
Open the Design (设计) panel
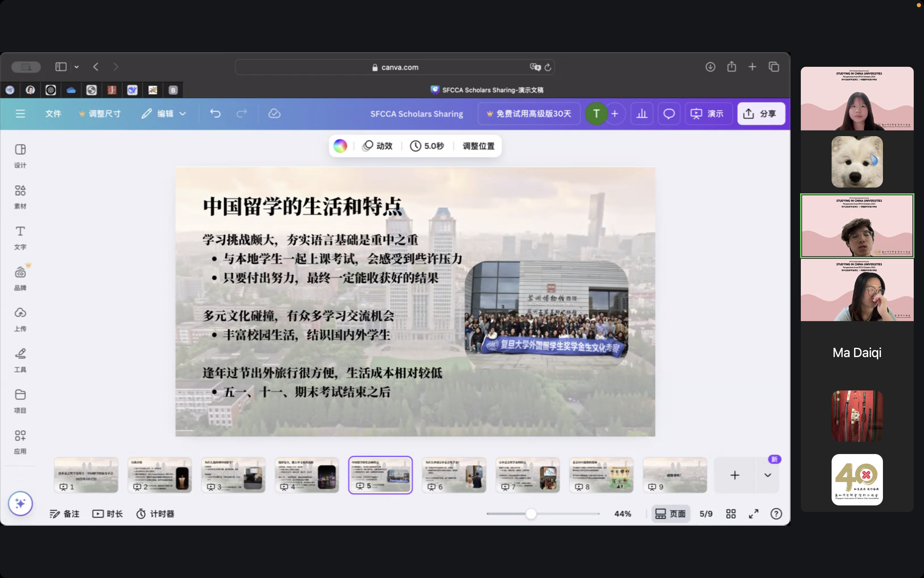[x=20, y=156]
